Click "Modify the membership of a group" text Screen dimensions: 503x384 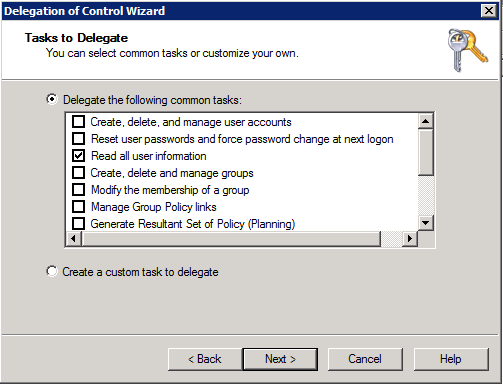point(170,190)
